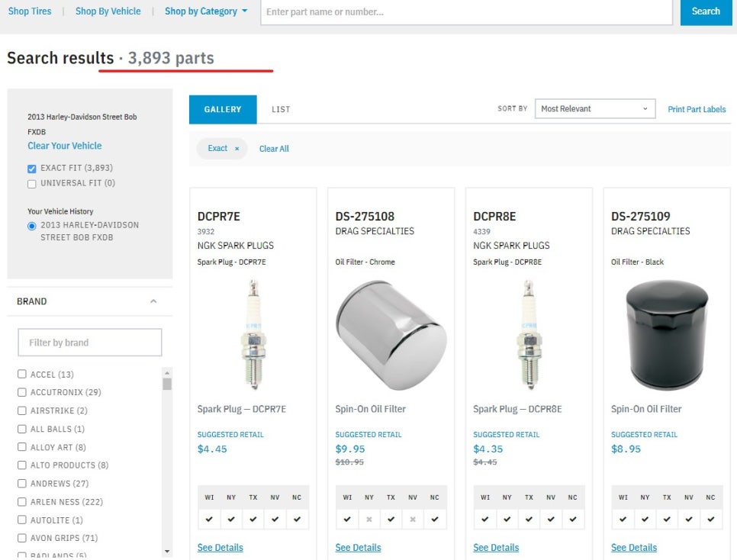Click the $9.95 suggested retail price

pyautogui.click(x=350, y=449)
